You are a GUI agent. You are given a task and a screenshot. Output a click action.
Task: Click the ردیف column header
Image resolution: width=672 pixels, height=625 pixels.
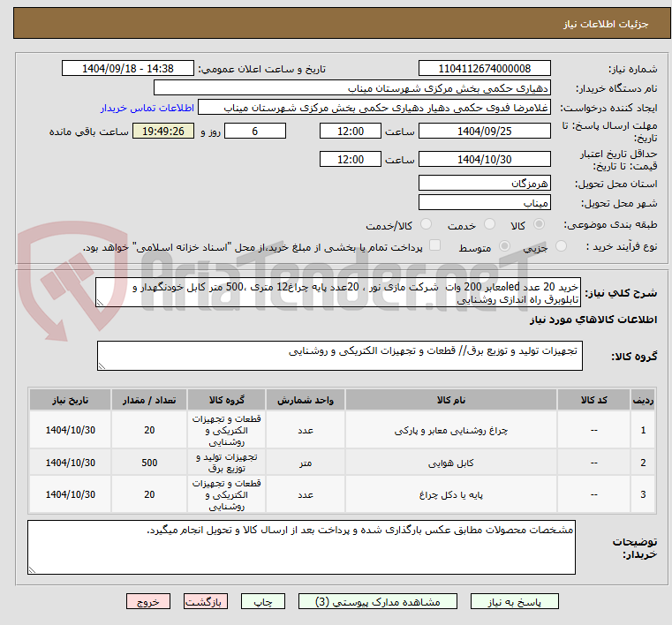coord(643,400)
